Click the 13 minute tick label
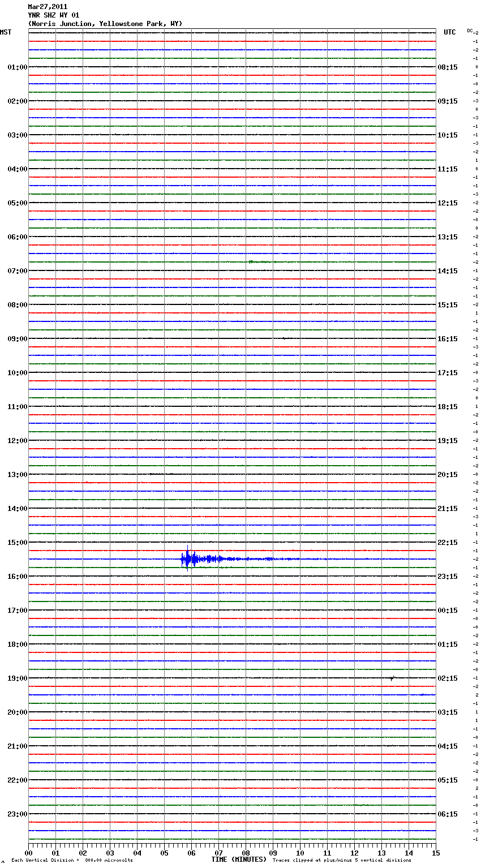Image resolution: width=481 pixels, height=868 pixels. [x=381, y=853]
